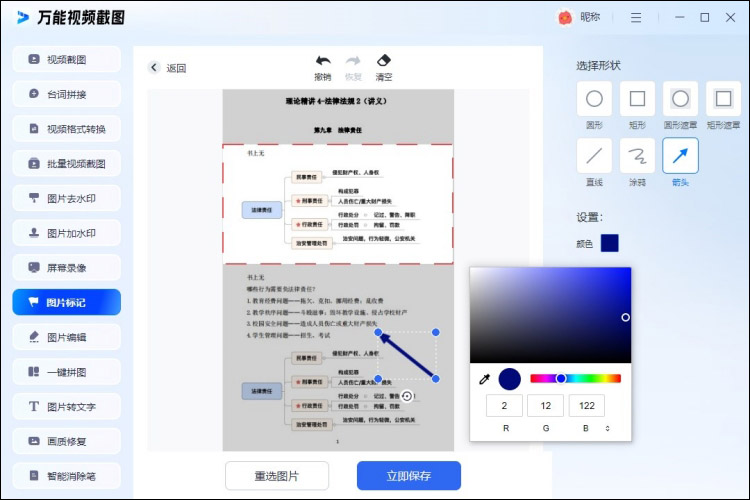Click the 重选图片 button

click(x=277, y=476)
